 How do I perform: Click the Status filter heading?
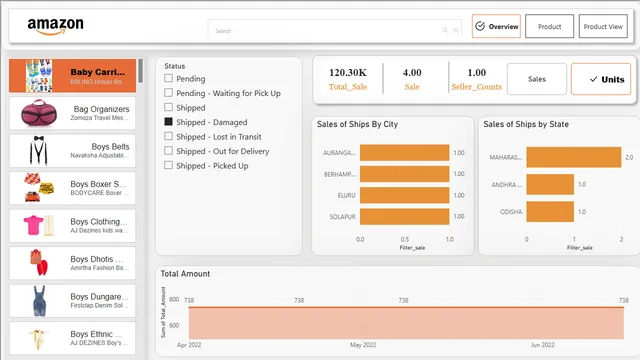point(175,66)
